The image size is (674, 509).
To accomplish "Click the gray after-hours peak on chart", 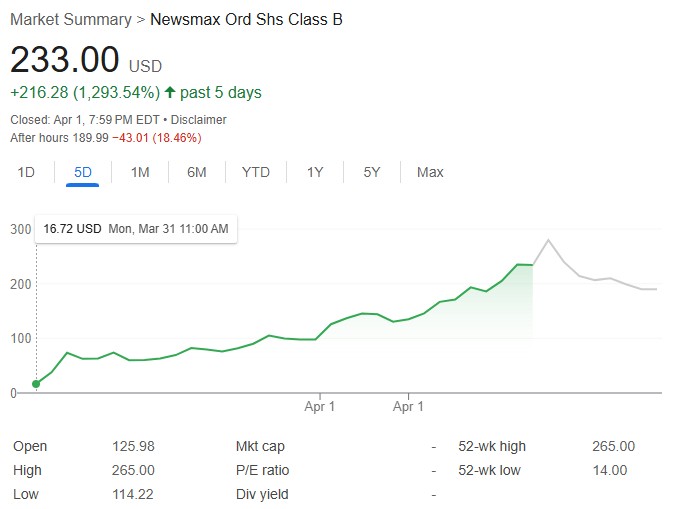I will [548, 240].
